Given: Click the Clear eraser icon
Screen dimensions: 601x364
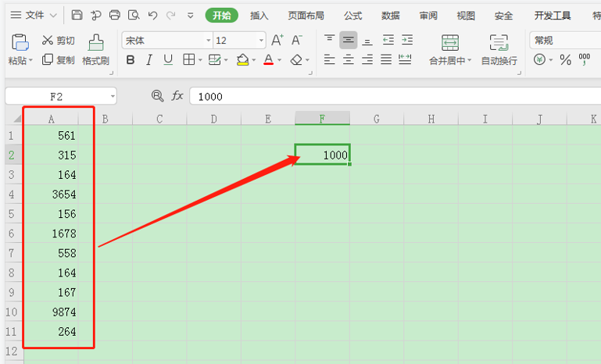Looking at the screenshot, I should pos(296,60).
